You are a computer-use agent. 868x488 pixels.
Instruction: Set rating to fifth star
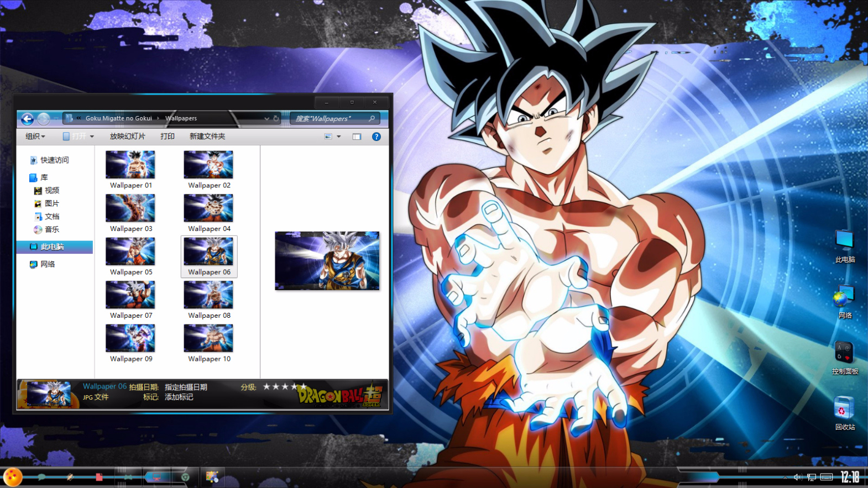303,387
